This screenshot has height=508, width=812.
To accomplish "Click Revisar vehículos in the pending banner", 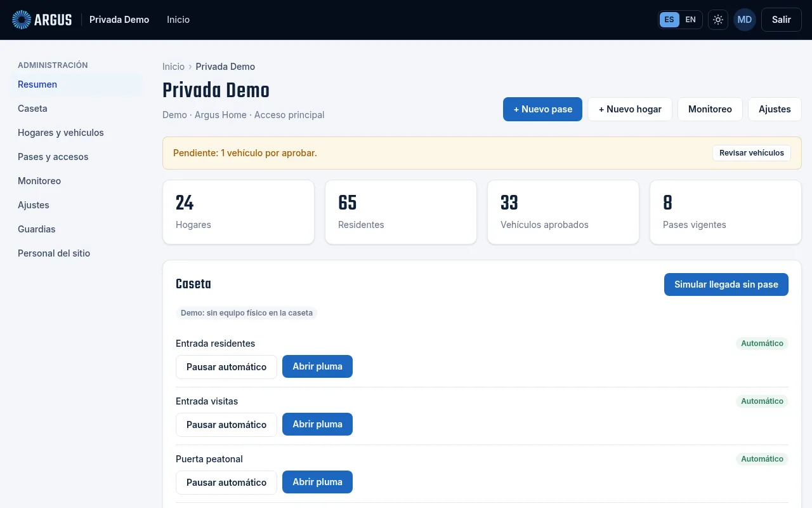I will tap(752, 153).
